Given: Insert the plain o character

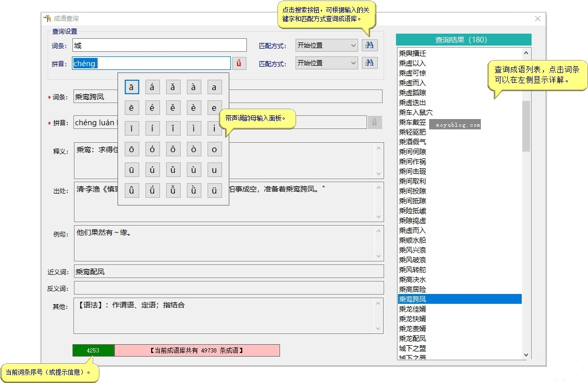Looking at the screenshot, I should (214, 149).
